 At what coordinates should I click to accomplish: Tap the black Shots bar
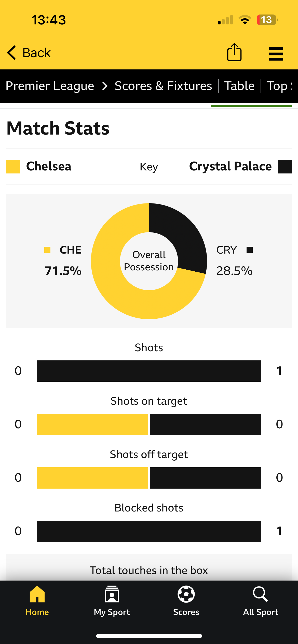click(x=149, y=371)
